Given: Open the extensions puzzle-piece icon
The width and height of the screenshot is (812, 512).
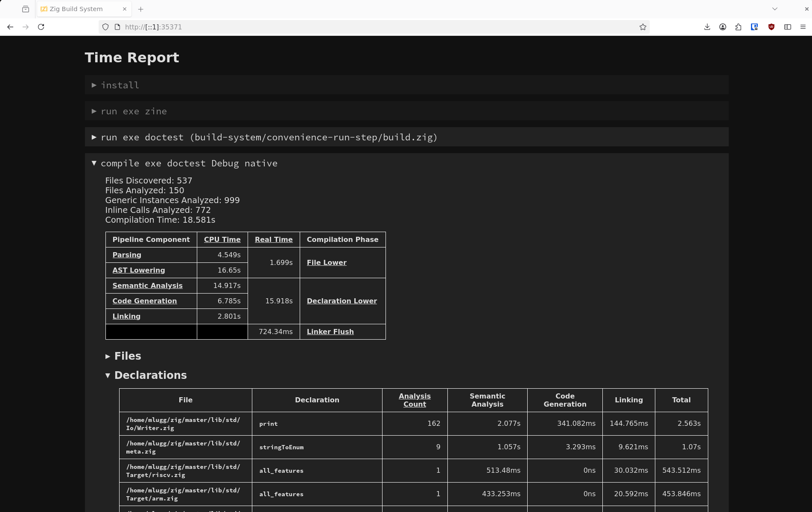Looking at the screenshot, I should click(738, 26).
